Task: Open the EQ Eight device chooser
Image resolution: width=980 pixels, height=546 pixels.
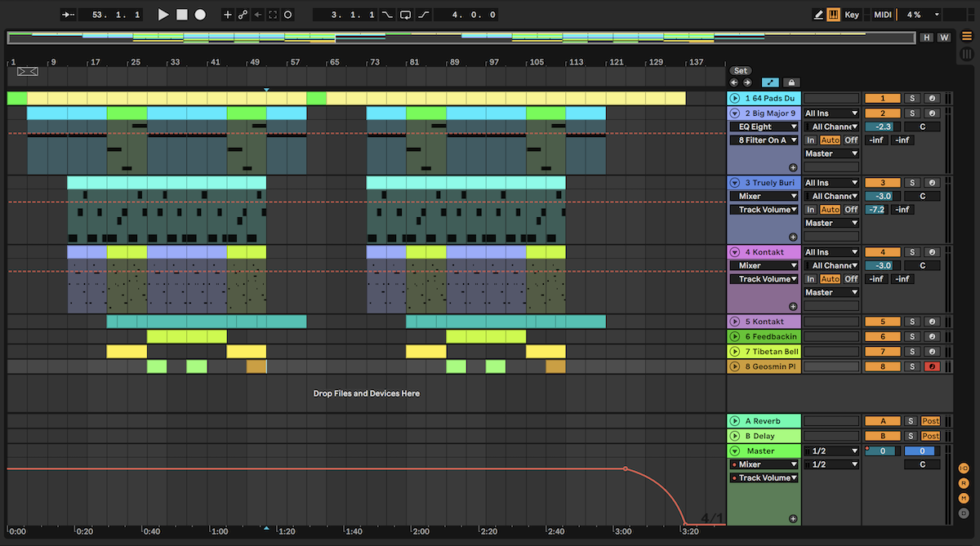Action: point(764,127)
